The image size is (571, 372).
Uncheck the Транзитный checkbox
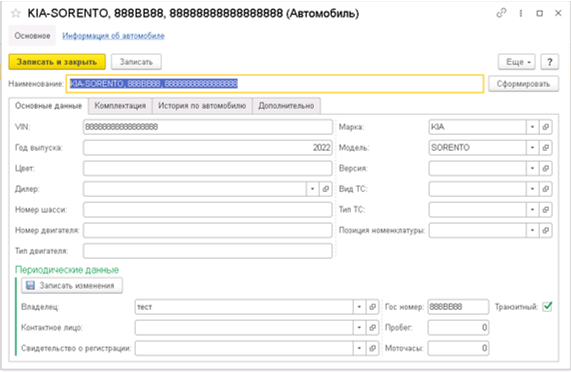pyautogui.click(x=547, y=306)
